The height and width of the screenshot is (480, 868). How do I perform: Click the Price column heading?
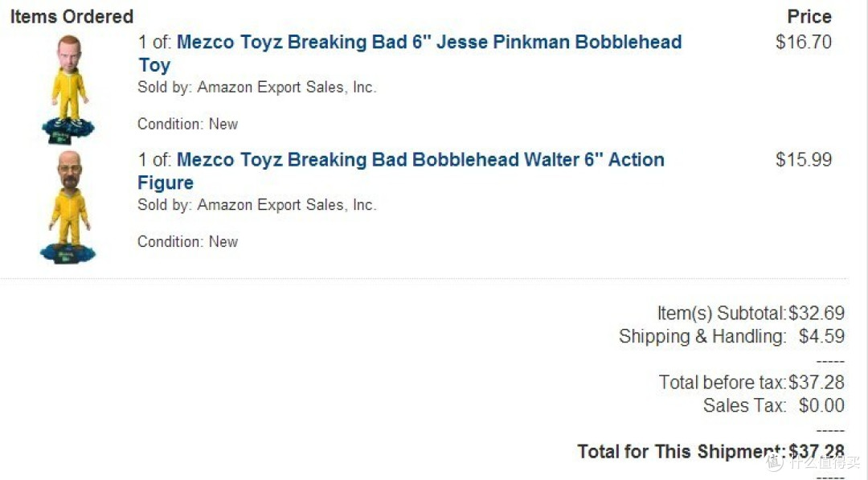(809, 17)
